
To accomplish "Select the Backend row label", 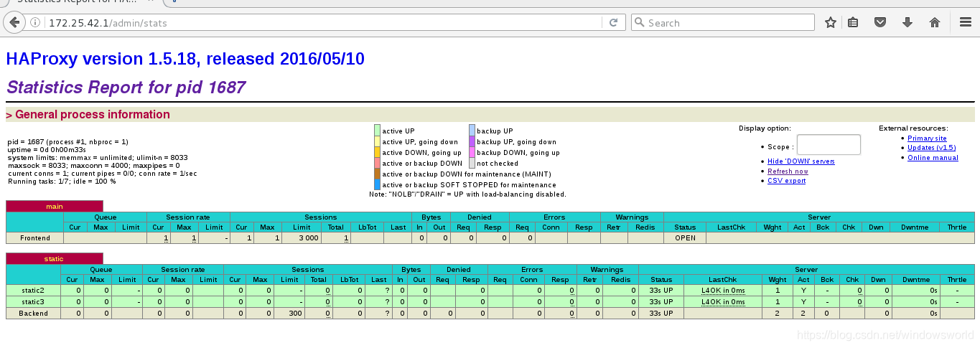I will [33, 314].
